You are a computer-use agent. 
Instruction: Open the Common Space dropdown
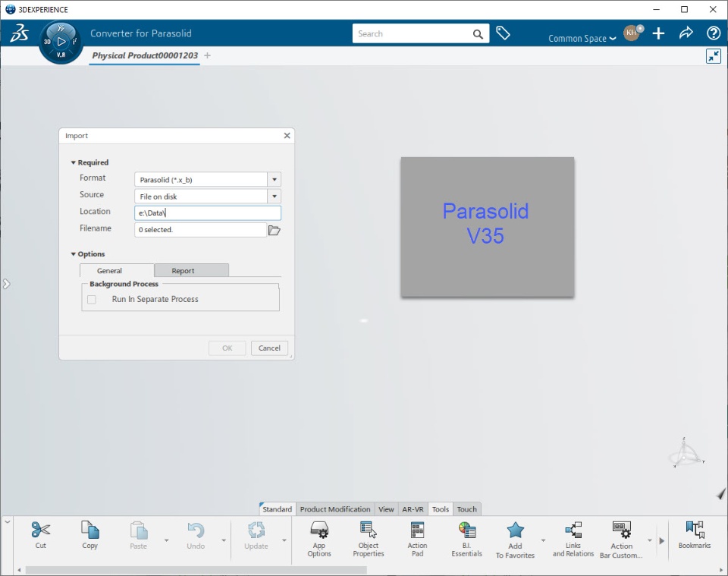(x=582, y=39)
